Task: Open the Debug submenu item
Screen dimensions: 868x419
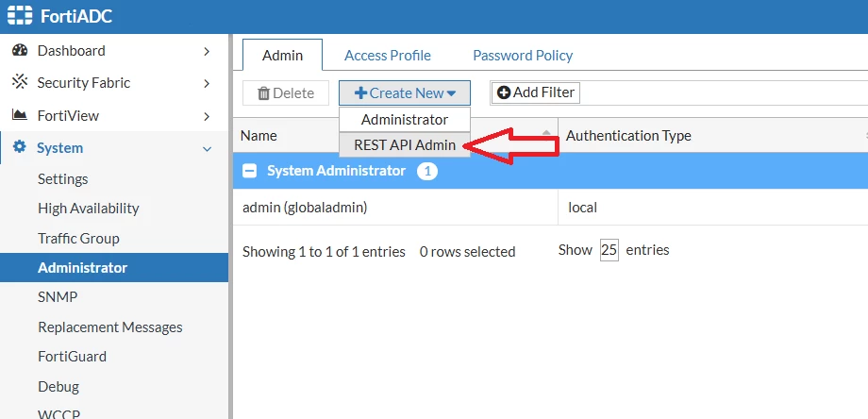Action: (58, 386)
